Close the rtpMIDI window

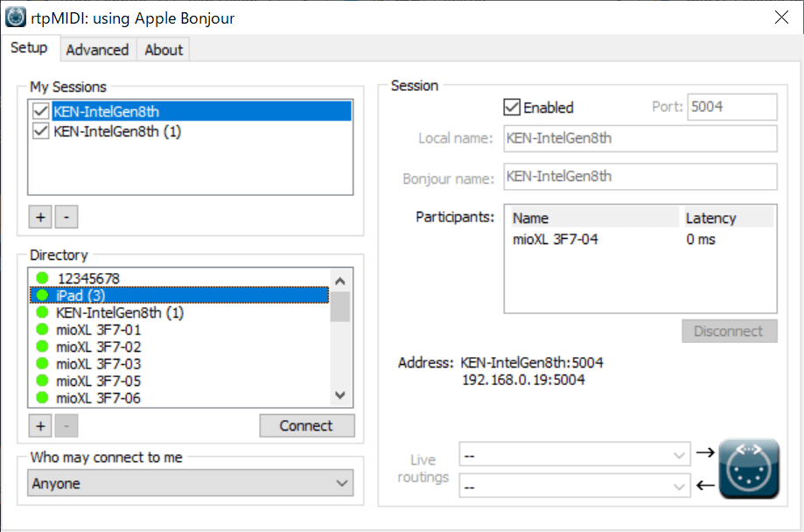pos(781,17)
